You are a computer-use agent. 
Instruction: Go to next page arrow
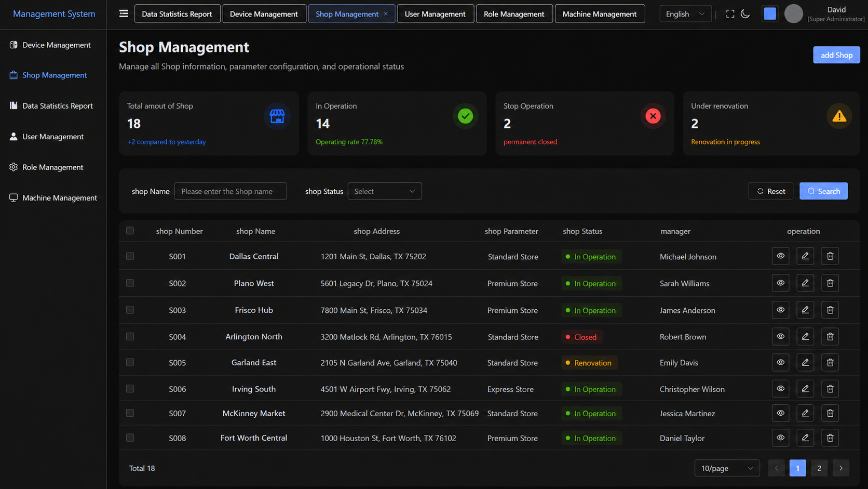click(x=841, y=468)
